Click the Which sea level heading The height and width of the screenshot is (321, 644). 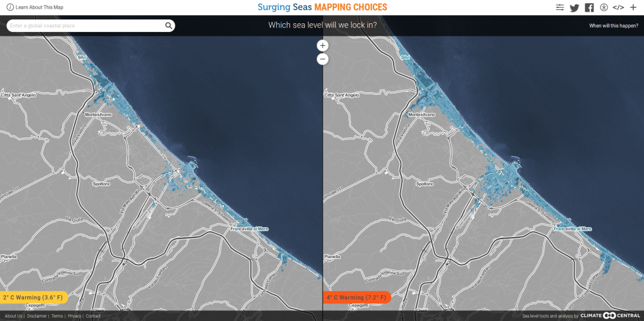click(x=323, y=25)
